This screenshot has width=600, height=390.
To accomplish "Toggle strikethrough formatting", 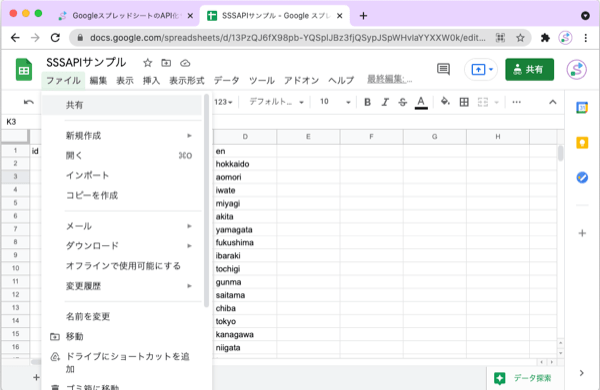I will (403, 102).
